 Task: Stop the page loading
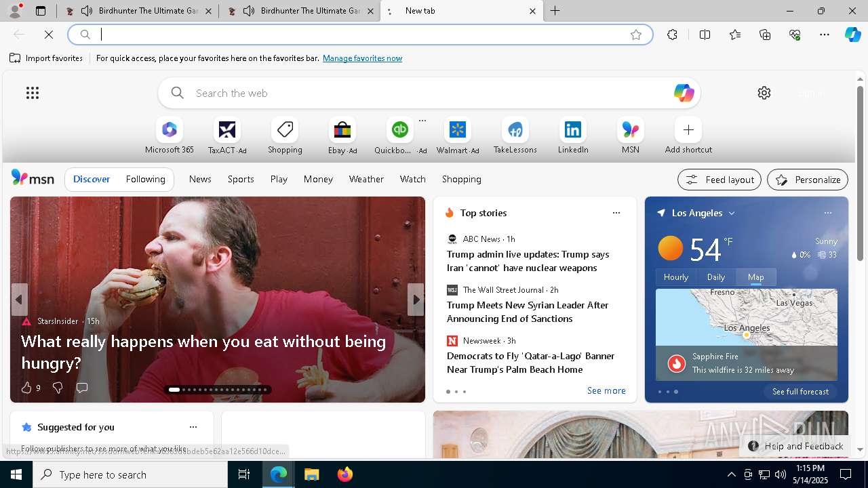[x=49, y=35]
